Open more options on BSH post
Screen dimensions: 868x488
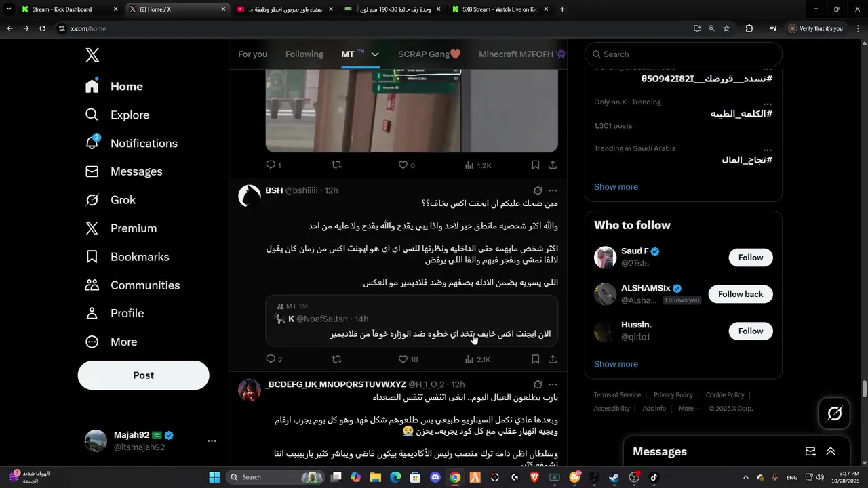tap(553, 190)
